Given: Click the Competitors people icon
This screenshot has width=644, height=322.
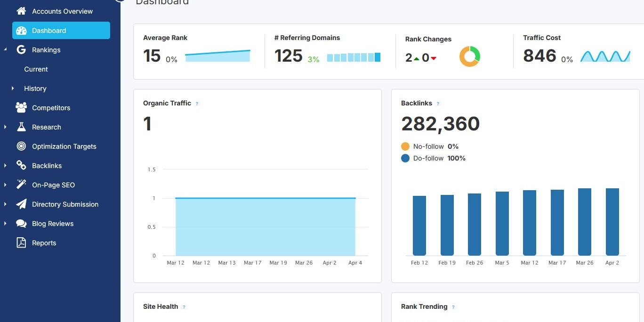Looking at the screenshot, I should 21,107.
